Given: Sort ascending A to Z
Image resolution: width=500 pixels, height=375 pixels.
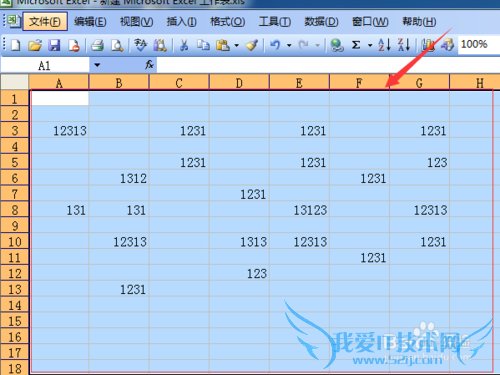Looking at the screenshot, I should point(384,45).
